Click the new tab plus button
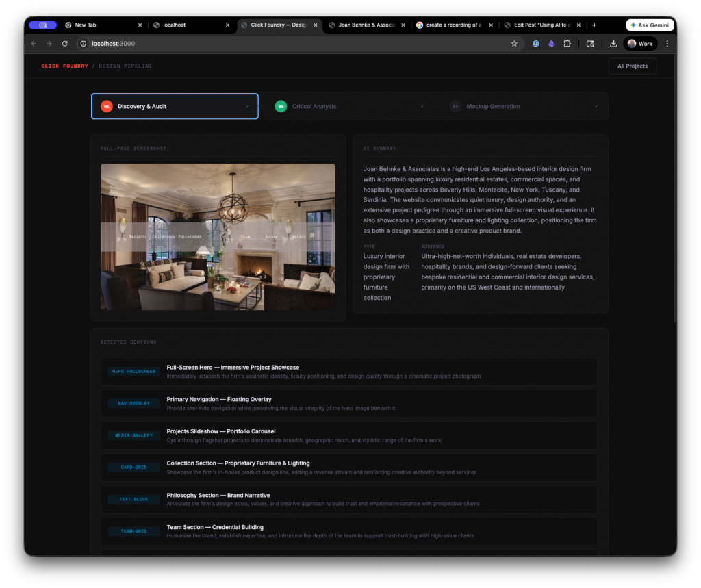This screenshot has width=701, height=588. (594, 25)
